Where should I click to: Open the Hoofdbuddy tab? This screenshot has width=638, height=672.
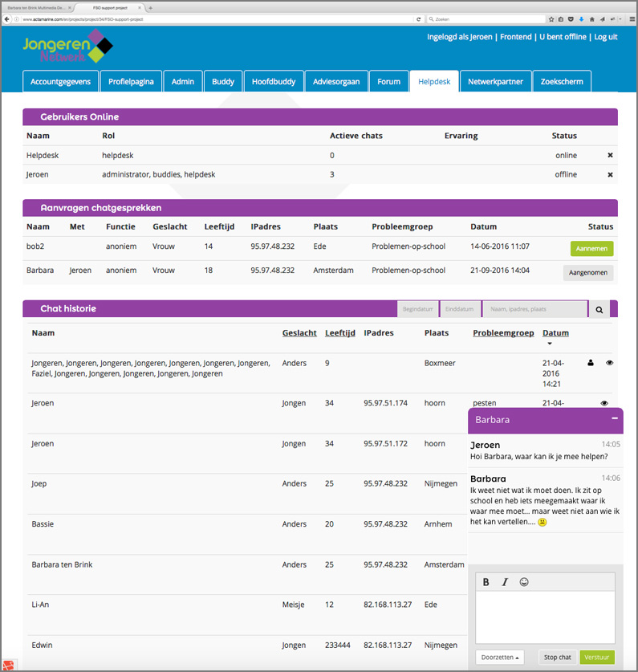coord(273,81)
